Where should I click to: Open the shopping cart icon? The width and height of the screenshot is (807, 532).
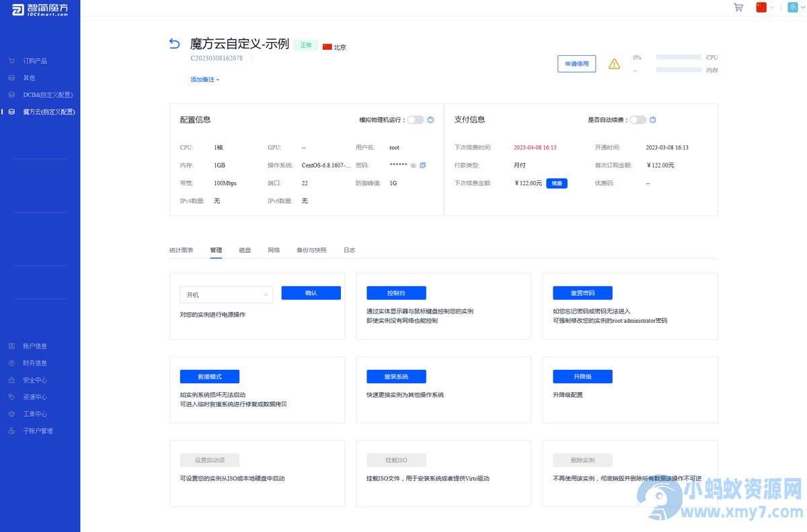coord(738,7)
